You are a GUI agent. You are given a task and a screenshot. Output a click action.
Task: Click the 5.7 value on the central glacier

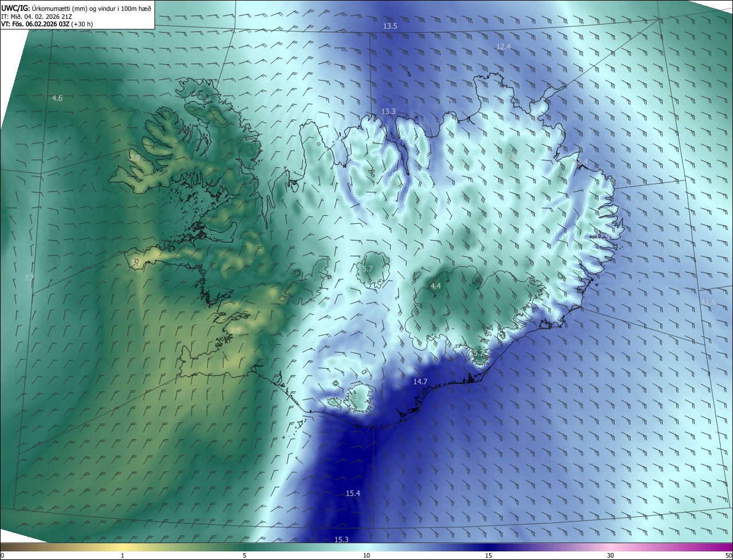368,269
